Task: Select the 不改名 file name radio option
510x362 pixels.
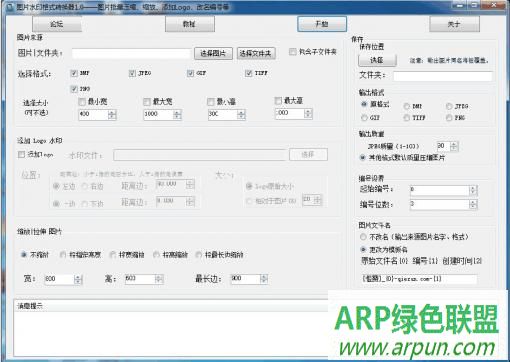Action: click(363, 237)
